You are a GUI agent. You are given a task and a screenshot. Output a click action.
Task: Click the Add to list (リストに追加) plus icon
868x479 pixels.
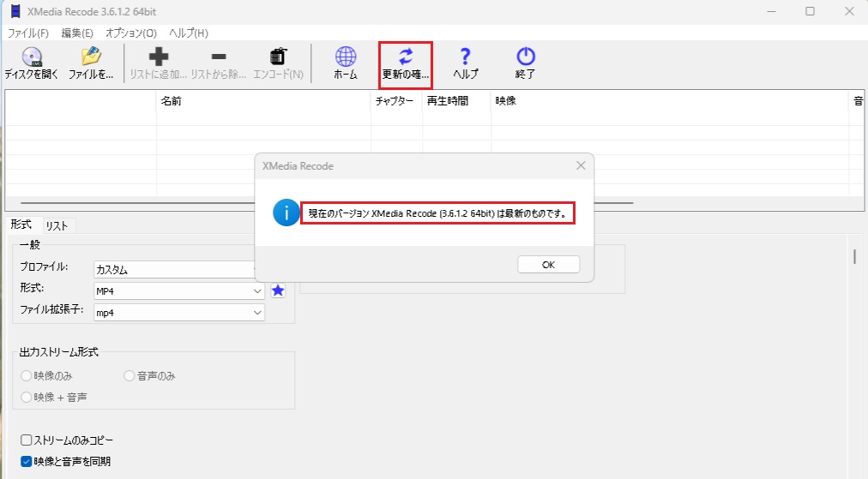coord(159,57)
